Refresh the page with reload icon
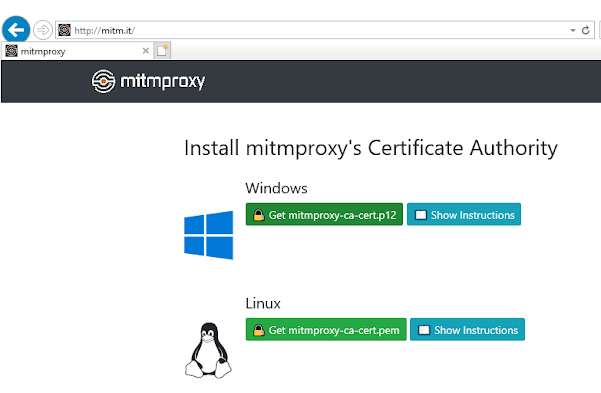The height and width of the screenshot is (393, 601). 585,30
